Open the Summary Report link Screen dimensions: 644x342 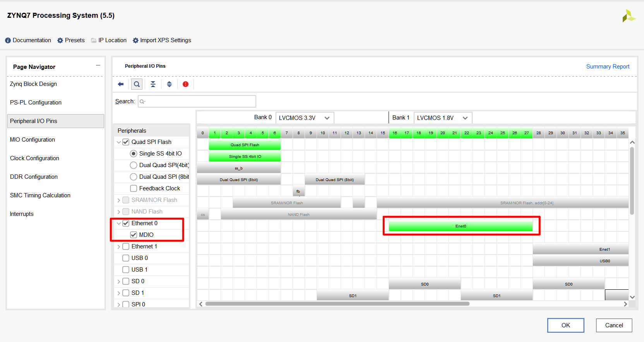click(x=608, y=67)
